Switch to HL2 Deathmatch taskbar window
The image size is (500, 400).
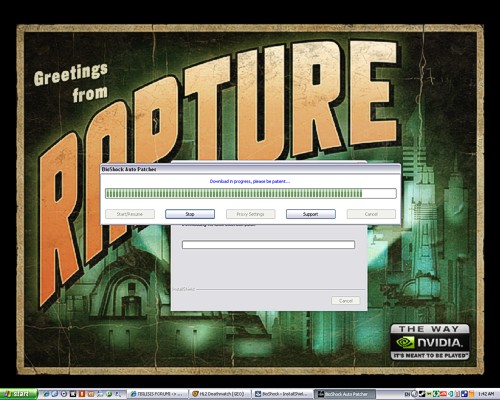220,394
